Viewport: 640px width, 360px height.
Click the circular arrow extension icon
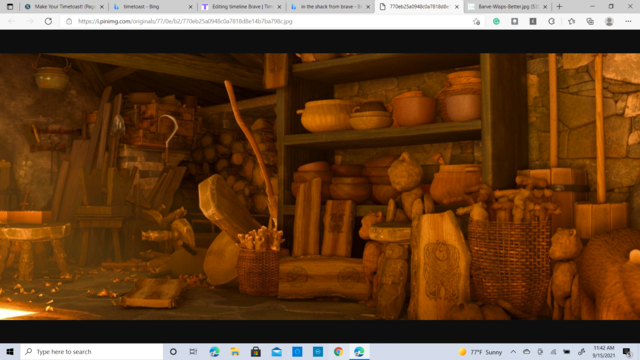[551, 21]
